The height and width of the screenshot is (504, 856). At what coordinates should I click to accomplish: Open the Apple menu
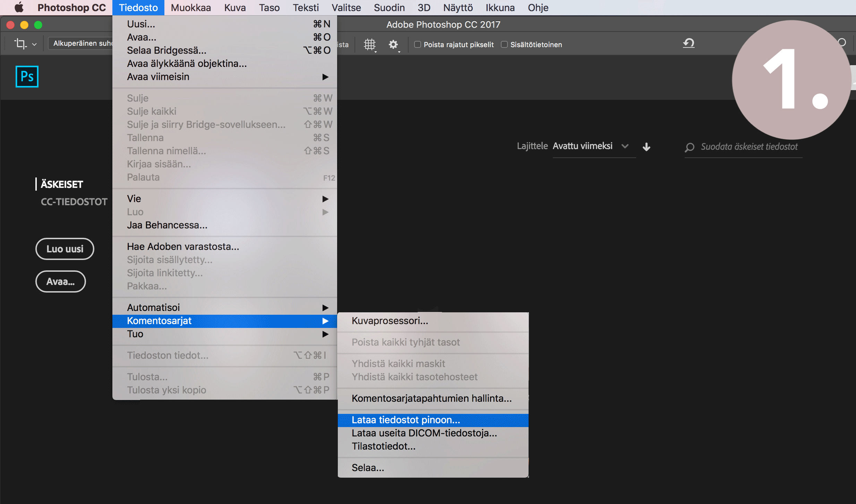coord(19,7)
